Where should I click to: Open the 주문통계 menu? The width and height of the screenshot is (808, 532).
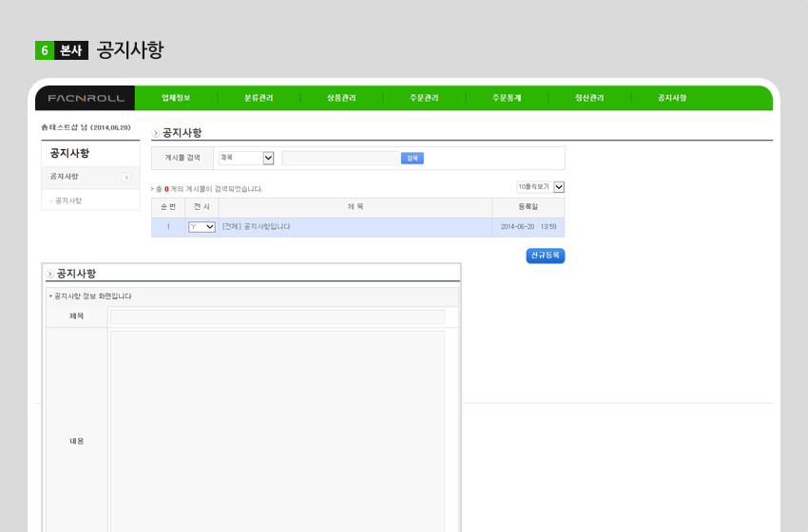(507, 98)
